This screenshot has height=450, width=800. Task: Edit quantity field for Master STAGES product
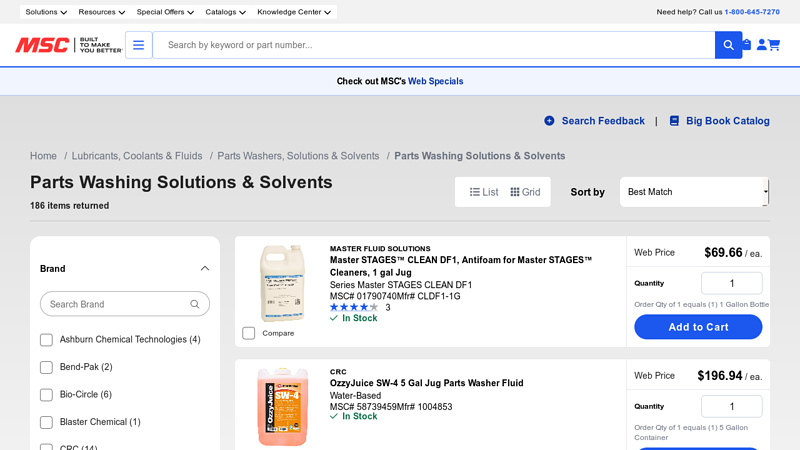pos(732,283)
